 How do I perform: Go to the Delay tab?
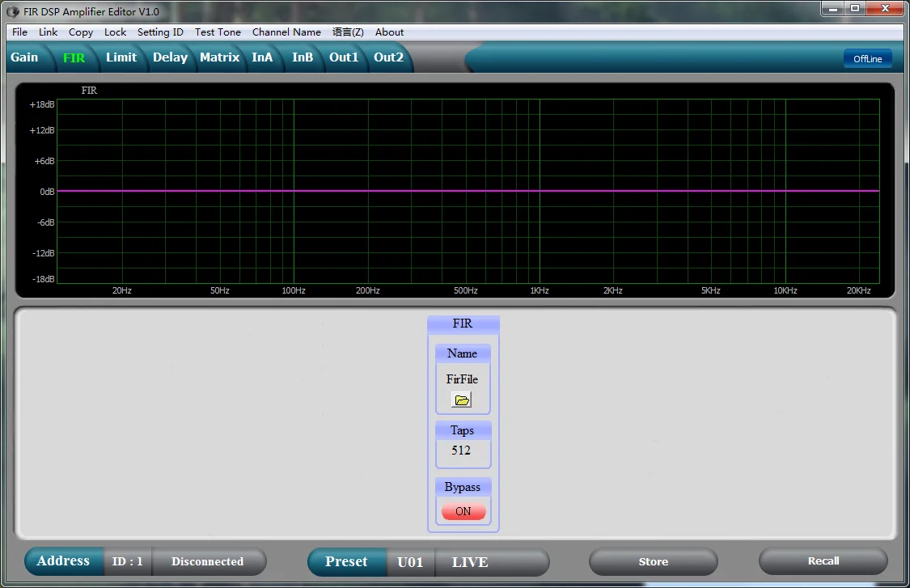pyautogui.click(x=170, y=57)
